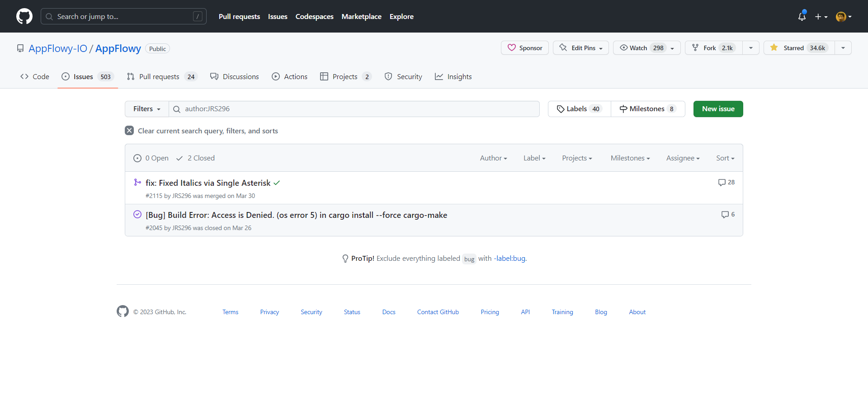Expand the Label filter dropdown
The width and height of the screenshot is (868, 405).
pos(534,158)
